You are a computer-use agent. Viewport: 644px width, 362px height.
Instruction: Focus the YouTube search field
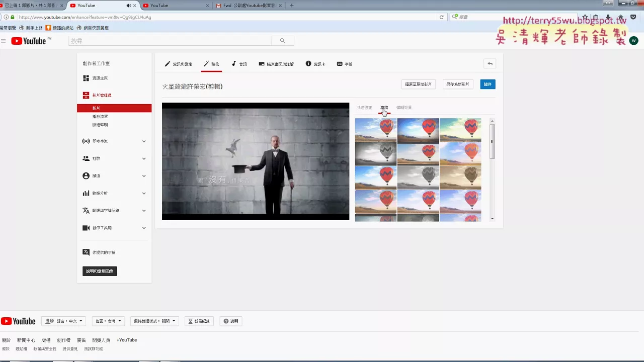click(x=170, y=41)
